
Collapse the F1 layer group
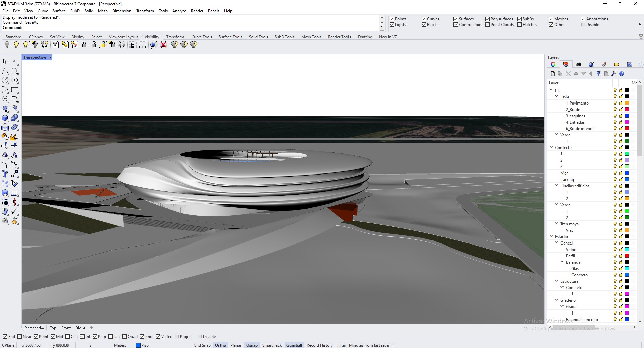(551, 90)
